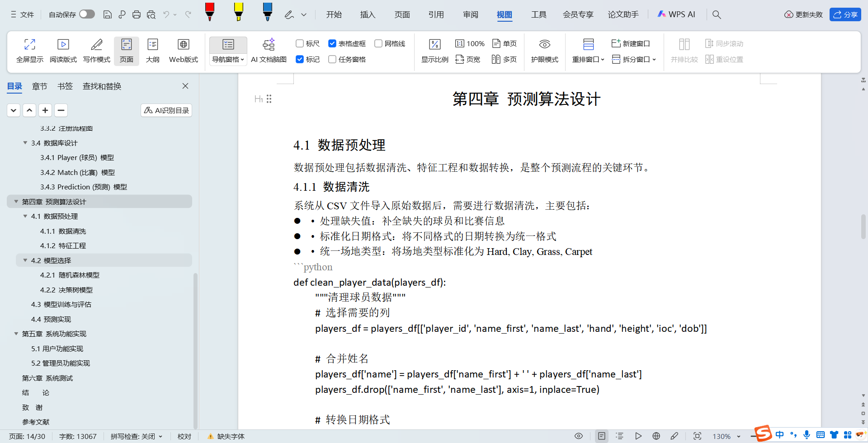Expand the pen tools dropdown chevron
Image resolution: width=868 pixels, height=443 pixels.
[x=304, y=15]
